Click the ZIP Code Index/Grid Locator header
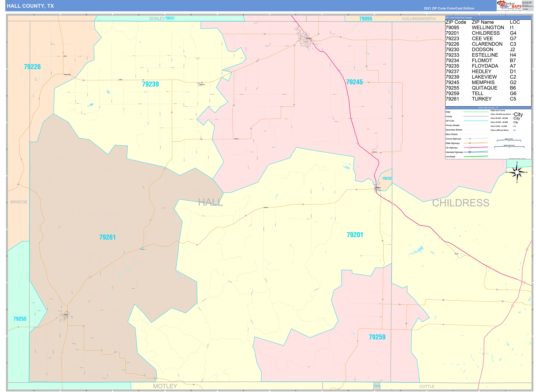 click(x=459, y=17)
